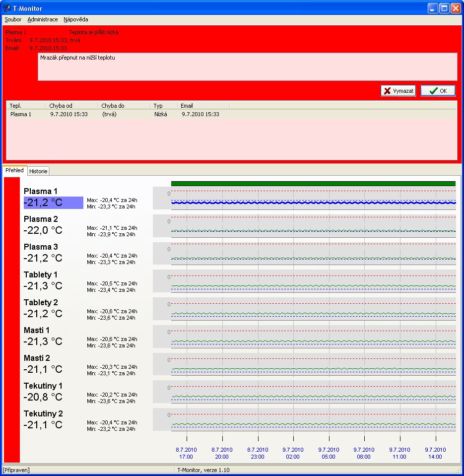464x476 pixels.
Task: Click the 9.7.2010 02:00 time axis label
Action: (x=293, y=453)
